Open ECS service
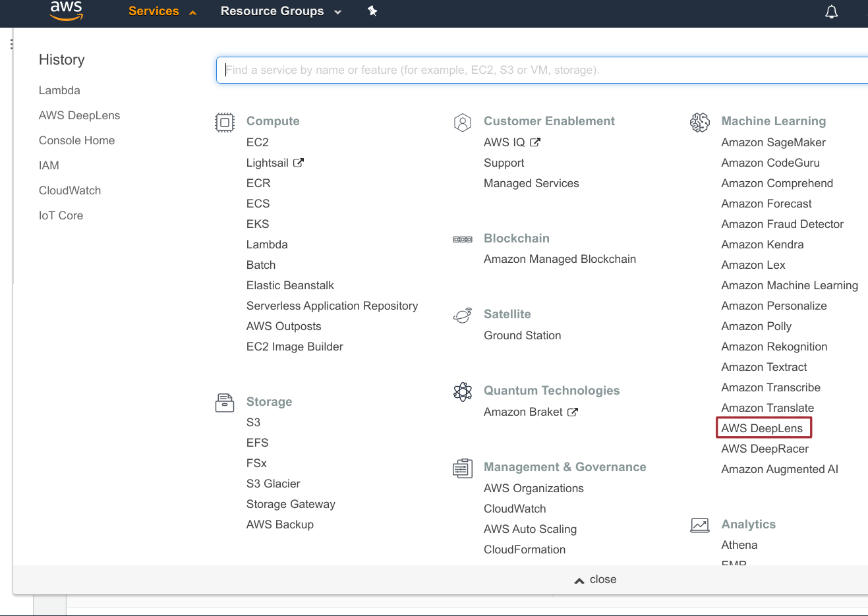The height and width of the screenshot is (616, 868). pyautogui.click(x=258, y=204)
